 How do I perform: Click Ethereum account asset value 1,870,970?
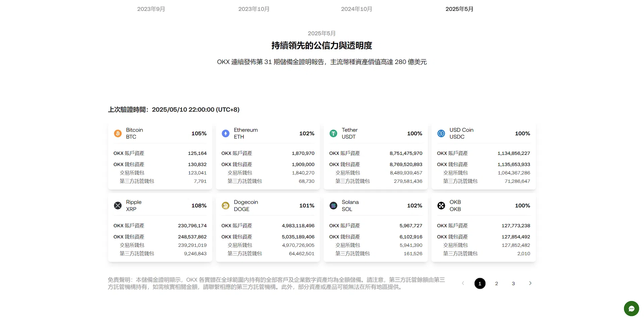tap(303, 153)
